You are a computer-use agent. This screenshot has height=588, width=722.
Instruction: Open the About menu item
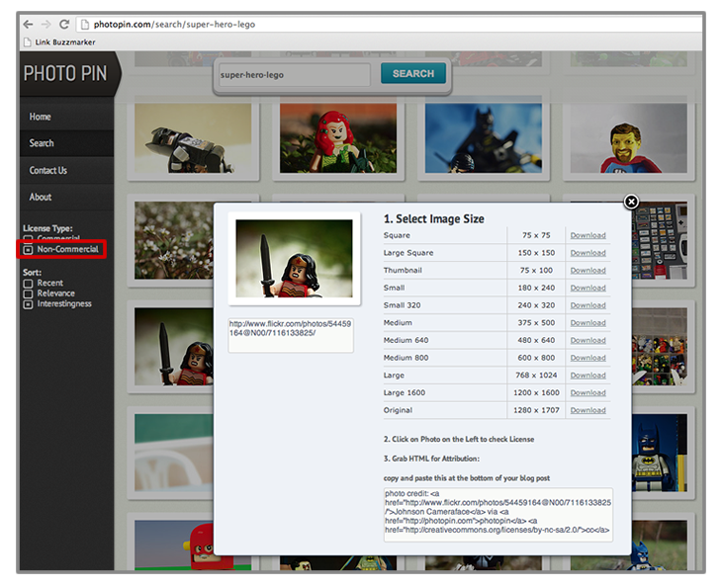(x=41, y=197)
